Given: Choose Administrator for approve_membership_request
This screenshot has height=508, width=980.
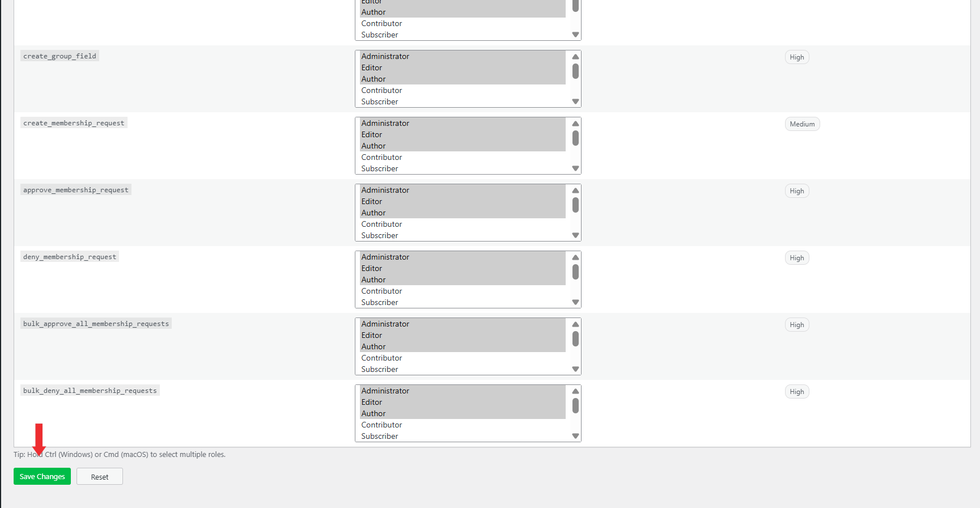Looking at the screenshot, I should coord(385,190).
